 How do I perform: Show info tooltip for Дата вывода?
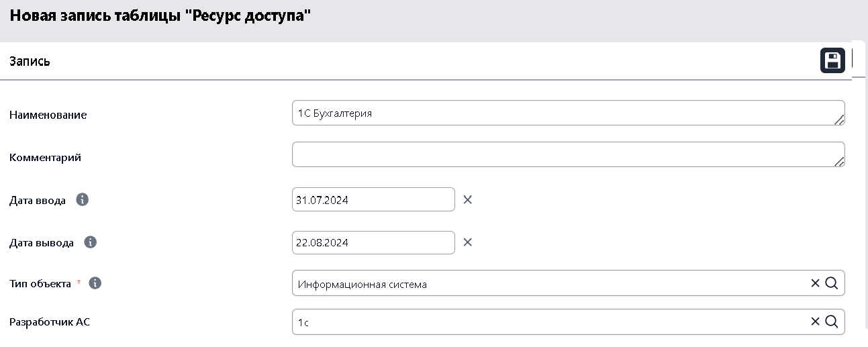coord(91,242)
